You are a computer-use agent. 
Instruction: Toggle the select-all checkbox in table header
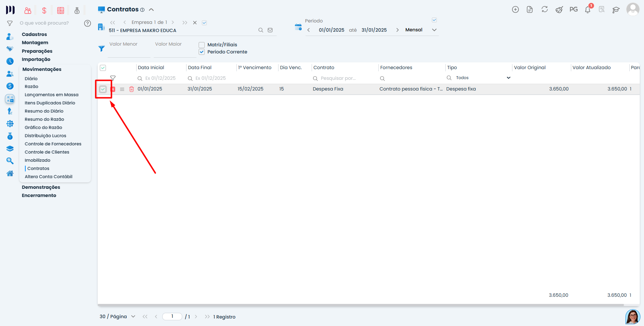(x=103, y=68)
